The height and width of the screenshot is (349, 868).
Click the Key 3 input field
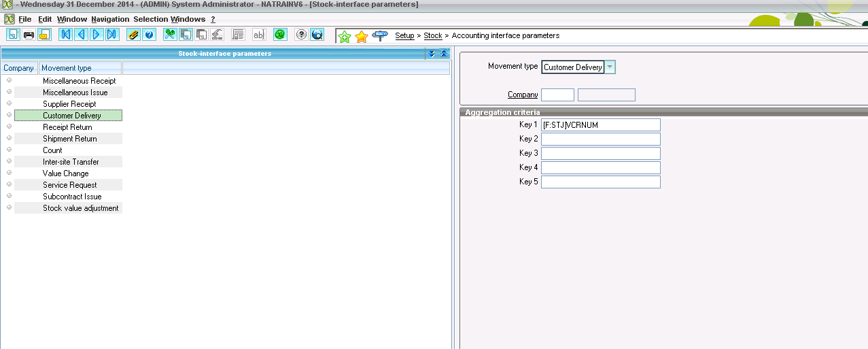click(x=601, y=153)
